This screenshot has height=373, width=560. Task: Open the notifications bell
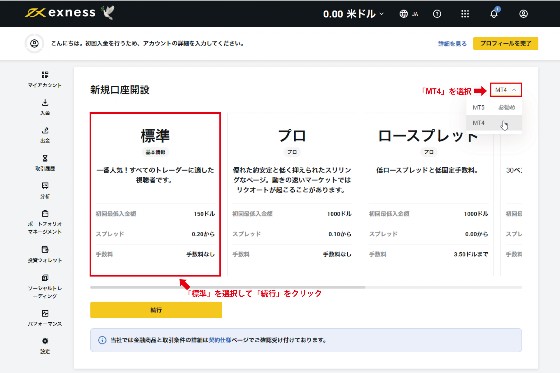coord(494,13)
